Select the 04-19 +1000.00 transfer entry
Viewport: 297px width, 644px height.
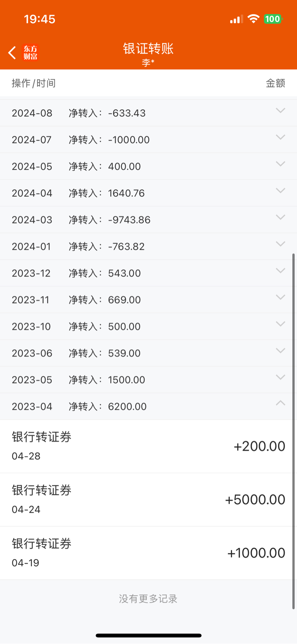pos(148,553)
